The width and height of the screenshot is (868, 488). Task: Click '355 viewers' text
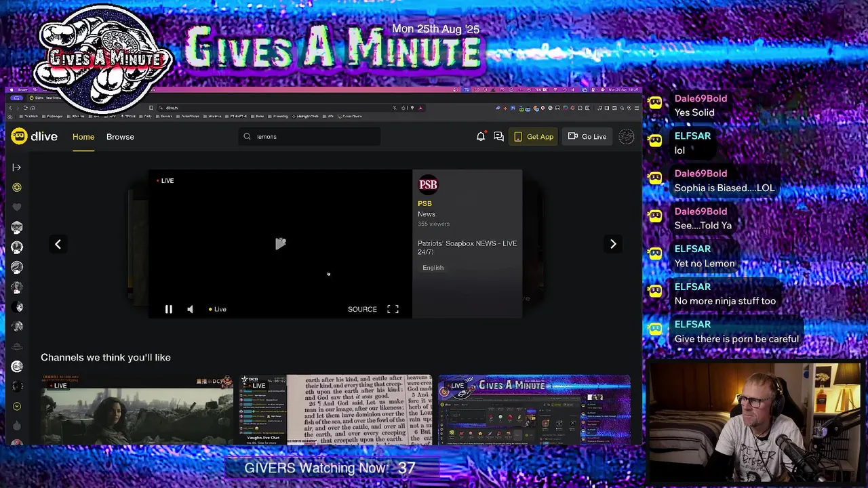tap(433, 224)
